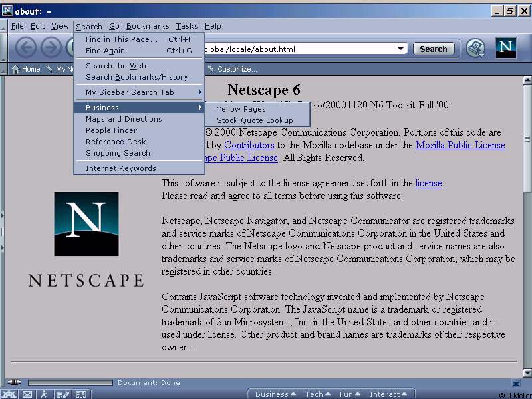Click the vertical scrollbar up arrow
This screenshot has width=532, height=399.
pyautogui.click(x=527, y=80)
